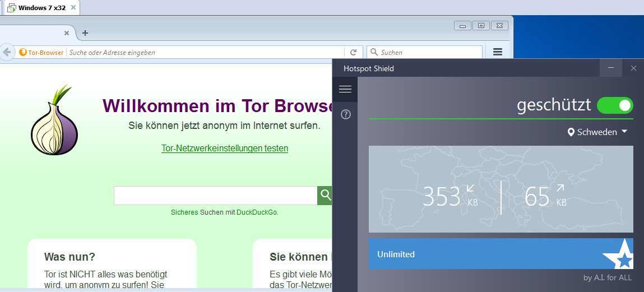Click the Windows 7 x32 VM tab icon
Screen dimensions: 644x292
[x=12, y=7]
